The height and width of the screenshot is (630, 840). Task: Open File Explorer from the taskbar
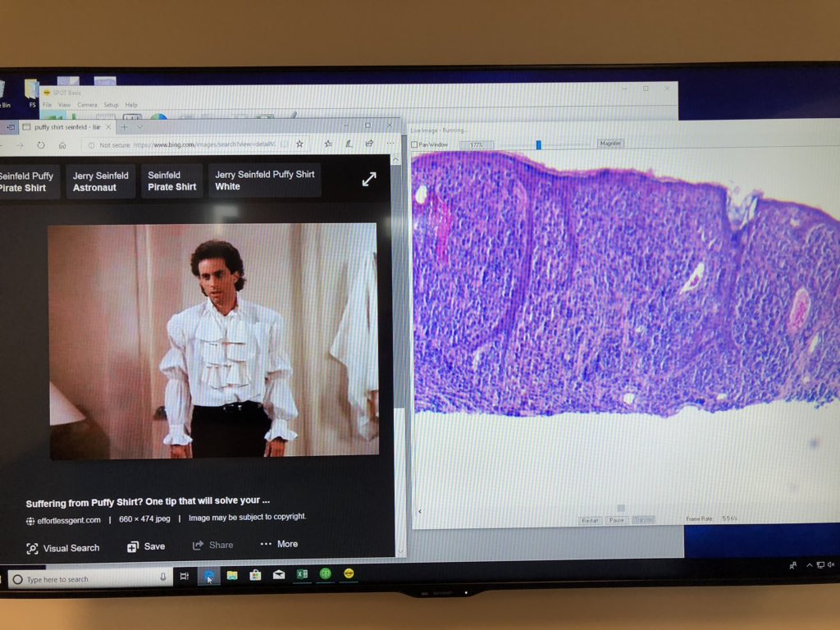232,575
